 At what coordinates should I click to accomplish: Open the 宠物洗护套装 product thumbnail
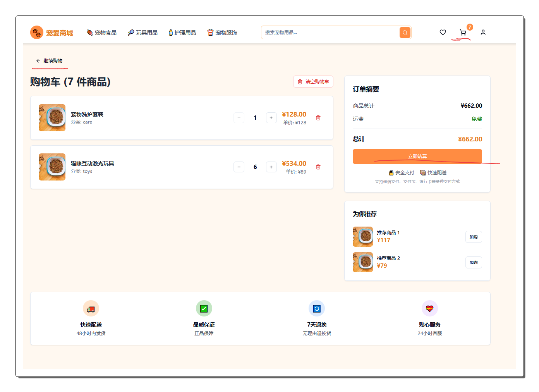(52, 118)
